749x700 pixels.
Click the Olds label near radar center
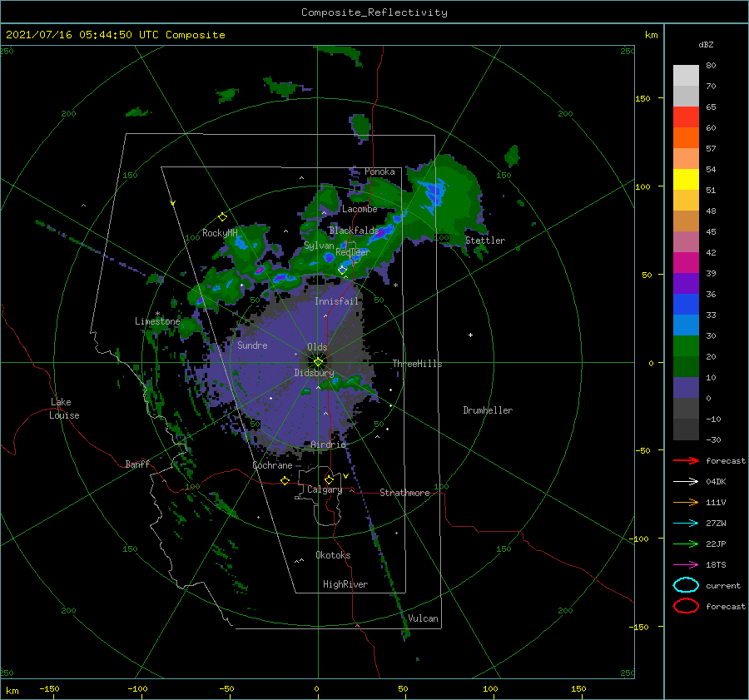tap(317, 347)
